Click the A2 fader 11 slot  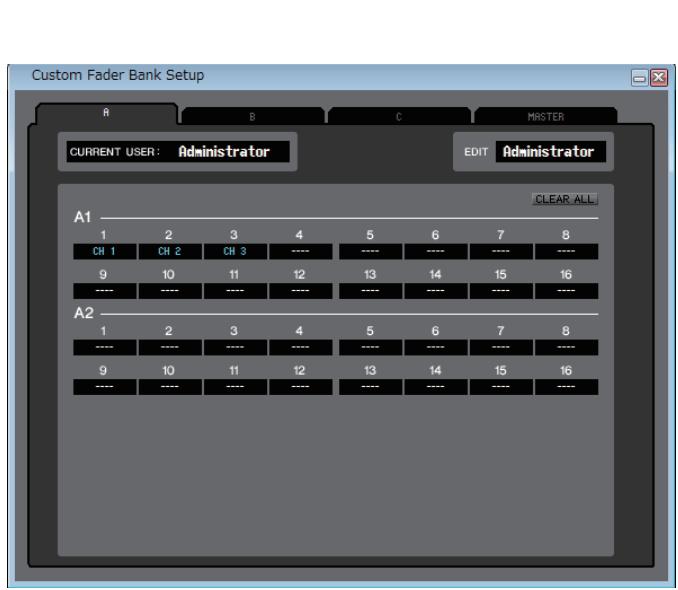pos(235,387)
